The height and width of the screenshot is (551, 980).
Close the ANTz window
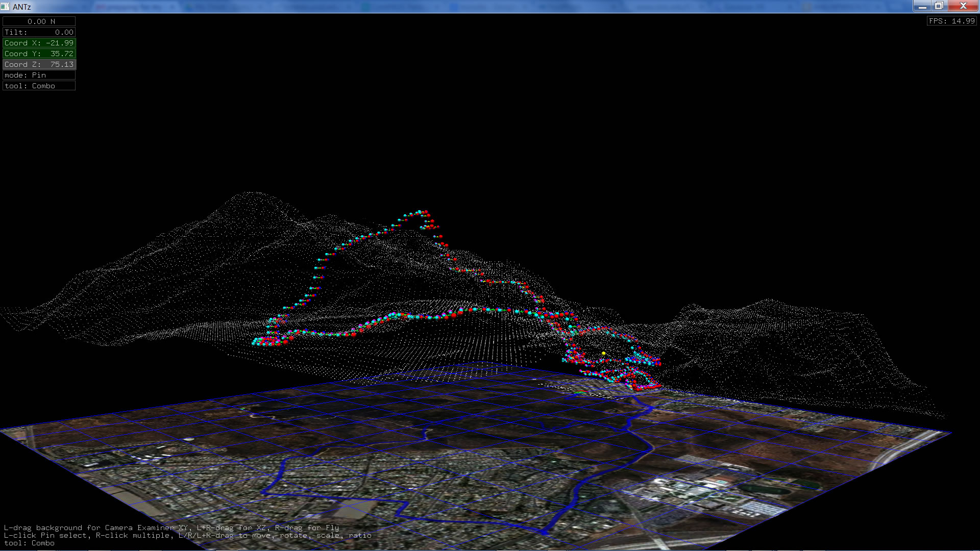click(963, 6)
